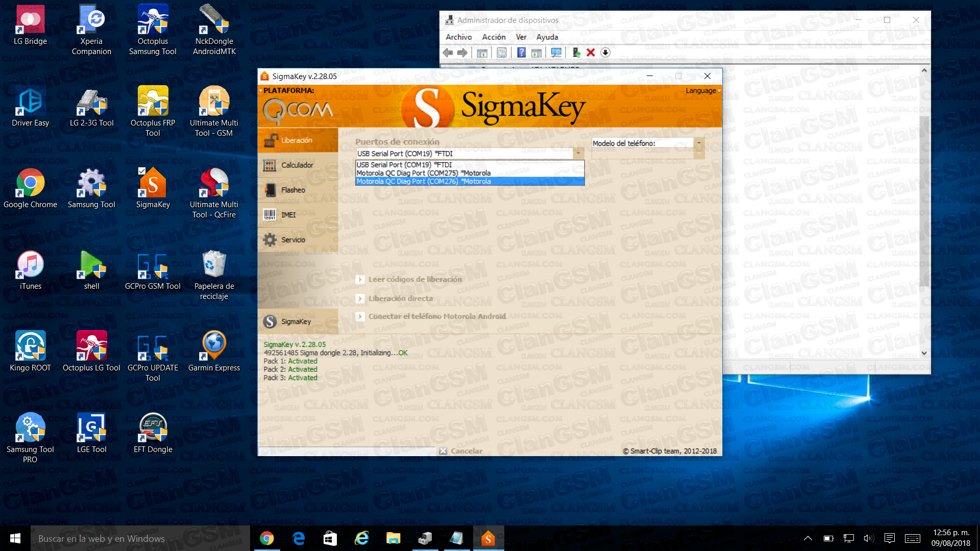Select the Kingo ROOT desktop icon
Viewport: 980px width, 551px height.
pyautogui.click(x=30, y=352)
